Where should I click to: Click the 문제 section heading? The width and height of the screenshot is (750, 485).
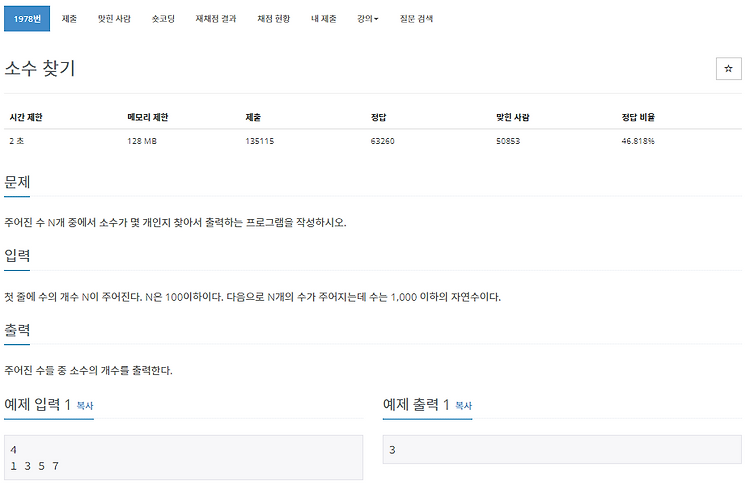tap(17, 182)
